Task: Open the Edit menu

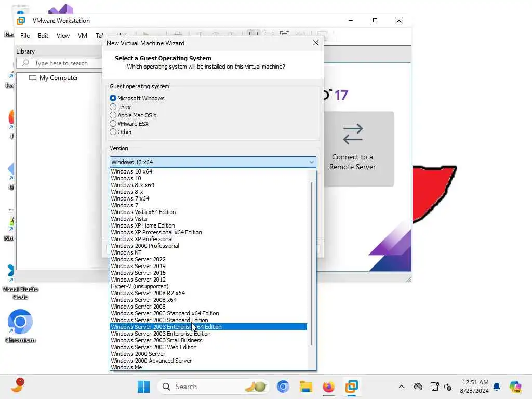Action: point(43,36)
